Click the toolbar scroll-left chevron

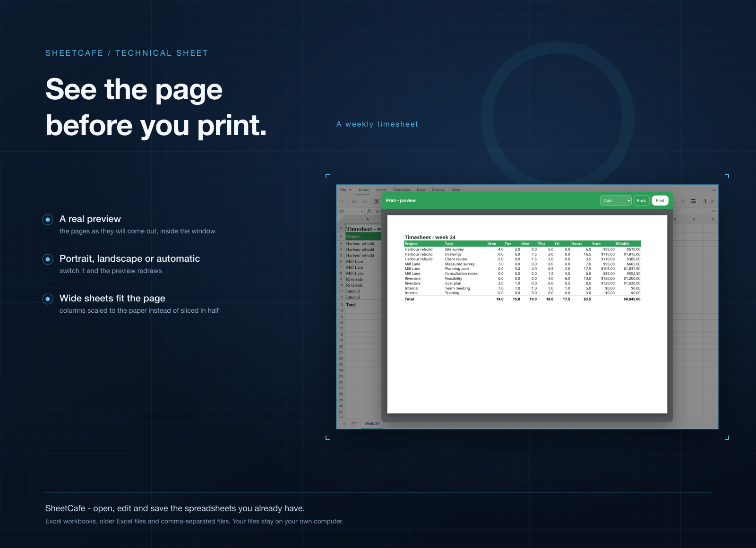343,201
